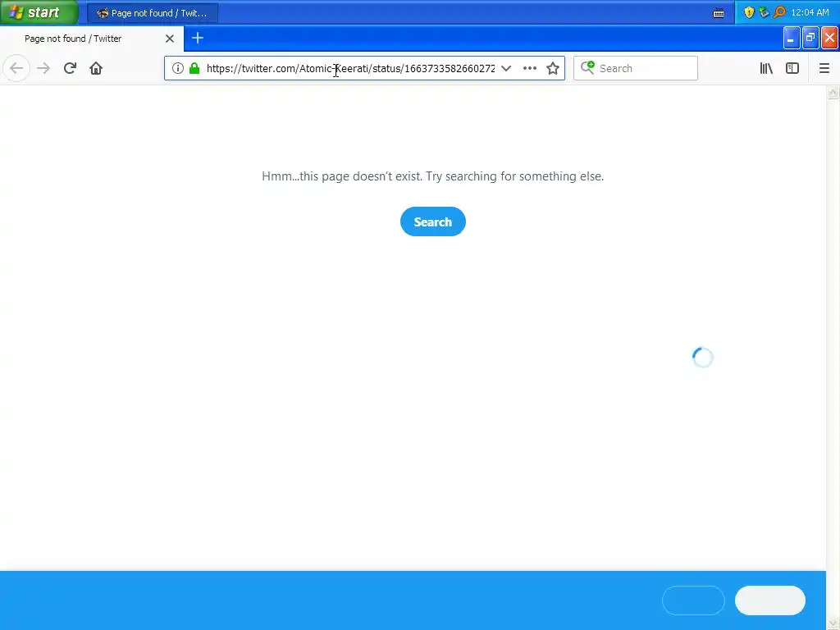Click the address bar URL
Image resolution: width=840 pixels, height=630 pixels.
pyautogui.click(x=350, y=68)
